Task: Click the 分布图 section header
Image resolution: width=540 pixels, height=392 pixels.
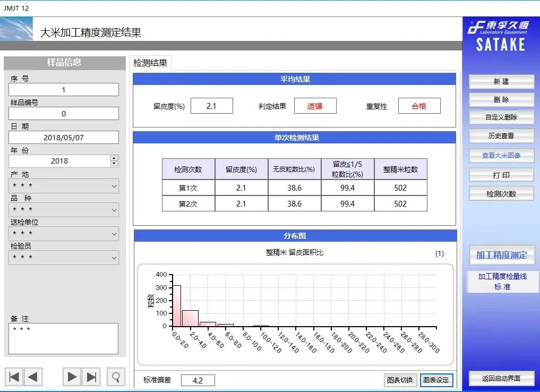Action: click(295, 236)
